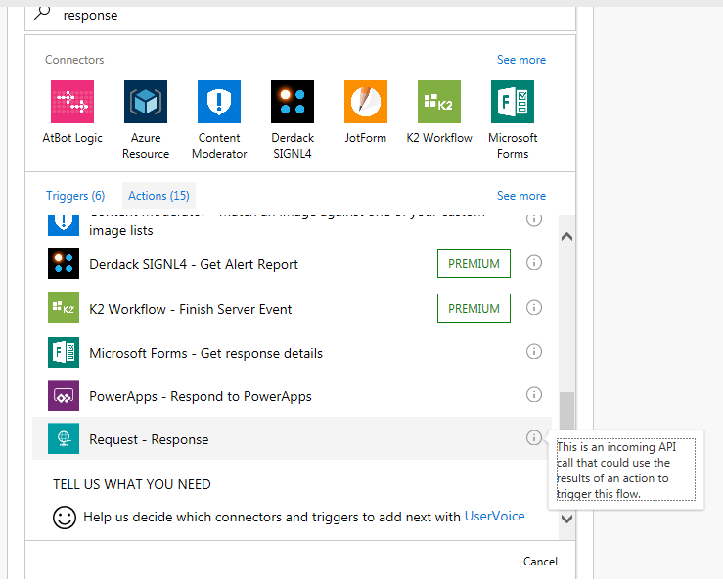Click the 'JotForm' connector label
The width and height of the screenshot is (723, 588).
pos(366,138)
